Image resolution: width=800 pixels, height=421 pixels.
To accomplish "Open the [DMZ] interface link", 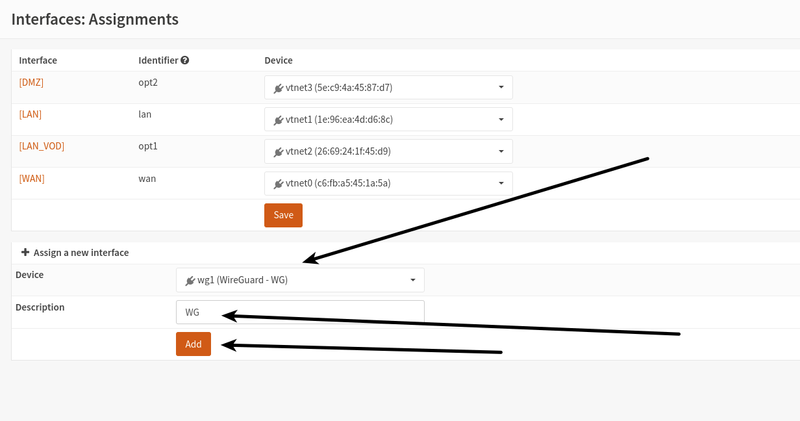I will click(x=31, y=82).
